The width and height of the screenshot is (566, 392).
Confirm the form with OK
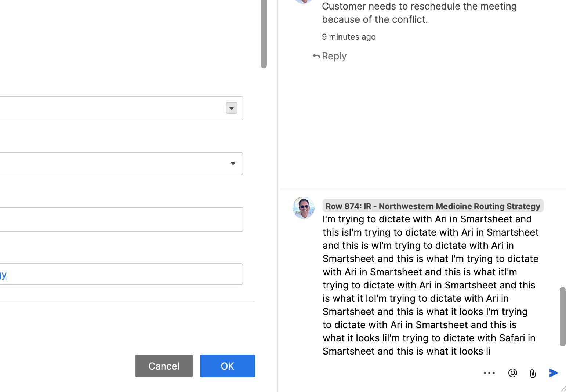click(228, 366)
